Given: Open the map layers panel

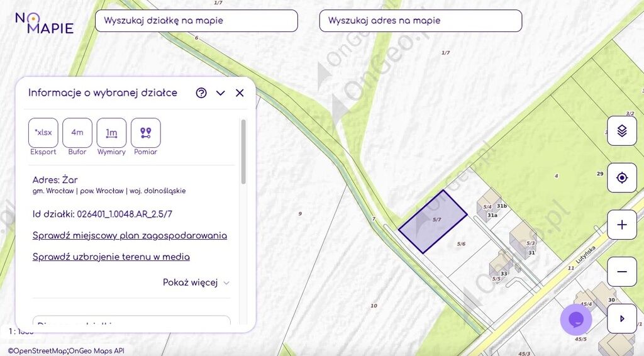Looking at the screenshot, I should click(622, 131).
